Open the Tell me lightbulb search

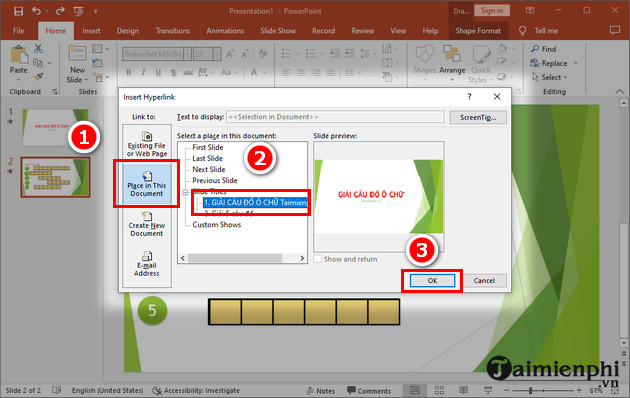coord(522,31)
